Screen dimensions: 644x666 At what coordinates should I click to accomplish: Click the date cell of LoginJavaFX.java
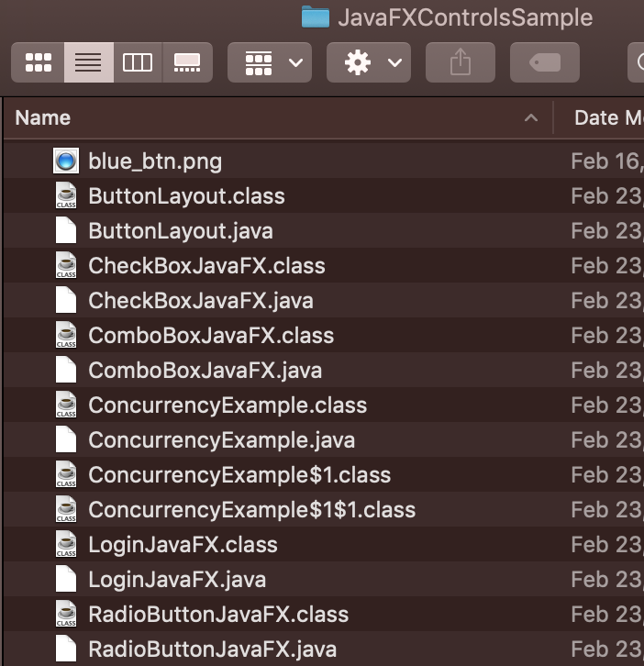pos(607,580)
